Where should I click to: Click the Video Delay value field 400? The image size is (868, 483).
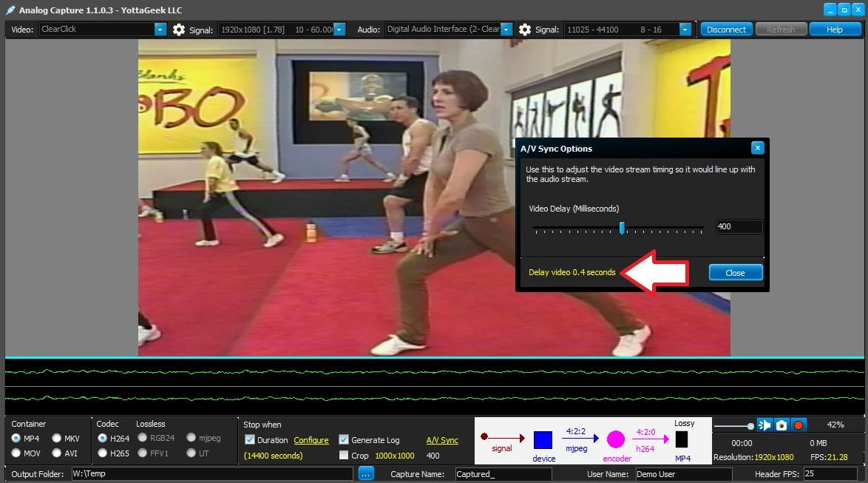tap(739, 226)
